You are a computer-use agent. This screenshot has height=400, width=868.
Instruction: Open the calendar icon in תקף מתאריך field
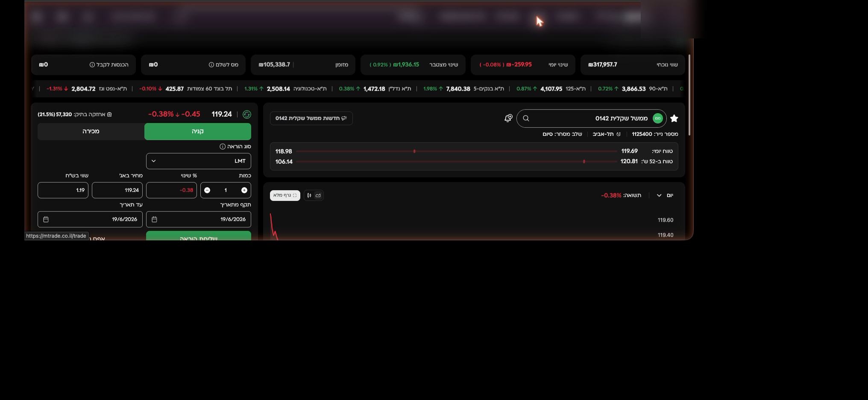(x=155, y=219)
